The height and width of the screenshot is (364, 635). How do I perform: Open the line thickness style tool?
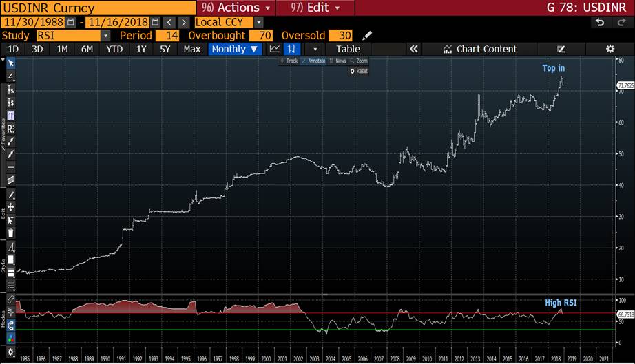coord(11,272)
